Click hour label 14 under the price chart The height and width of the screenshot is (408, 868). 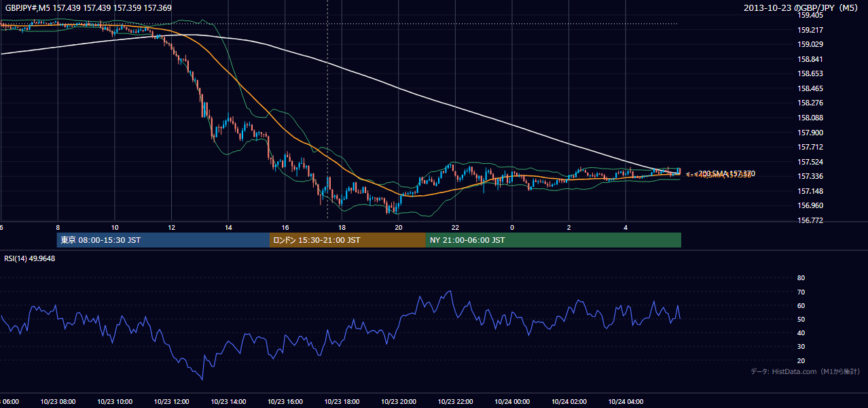tap(228, 228)
